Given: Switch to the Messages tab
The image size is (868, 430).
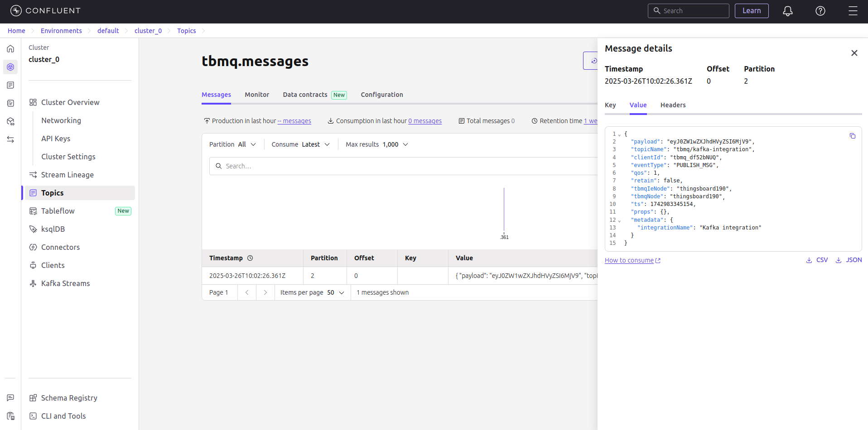Looking at the screenshot, I should pos(216,95).
